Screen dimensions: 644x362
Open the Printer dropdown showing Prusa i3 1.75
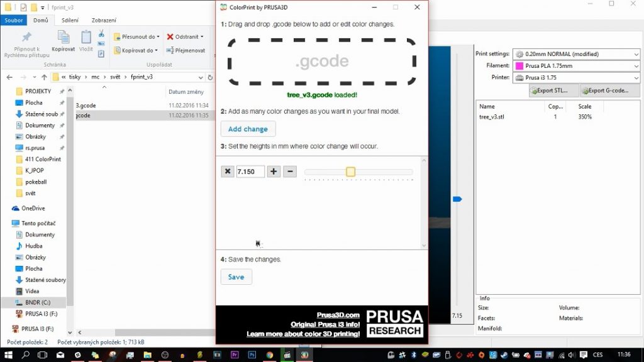577,77
